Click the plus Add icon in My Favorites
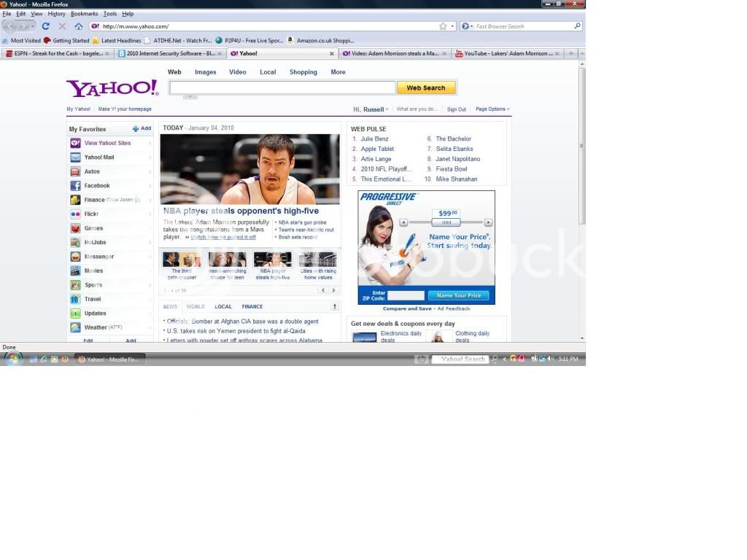This screenshot has height=560, width=747. [x=136, y=128]
